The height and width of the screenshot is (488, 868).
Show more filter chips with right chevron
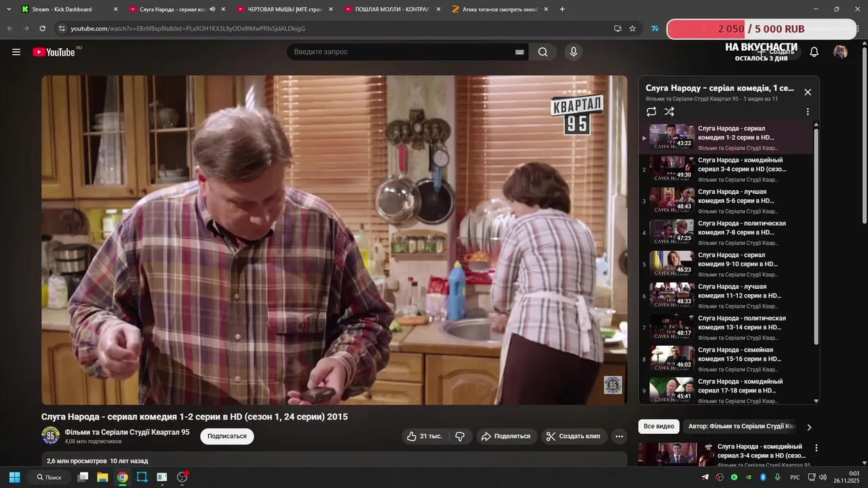pyautogui.click(x=809, y=427)
